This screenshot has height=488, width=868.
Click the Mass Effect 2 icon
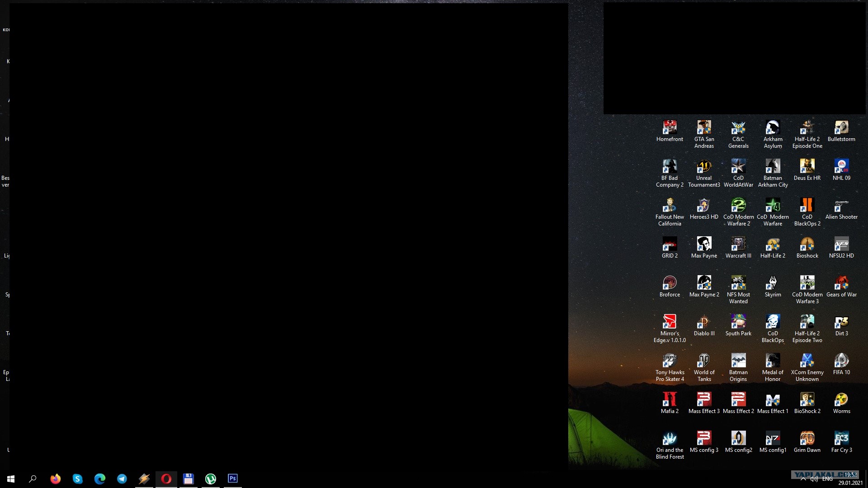pos(738,403)
